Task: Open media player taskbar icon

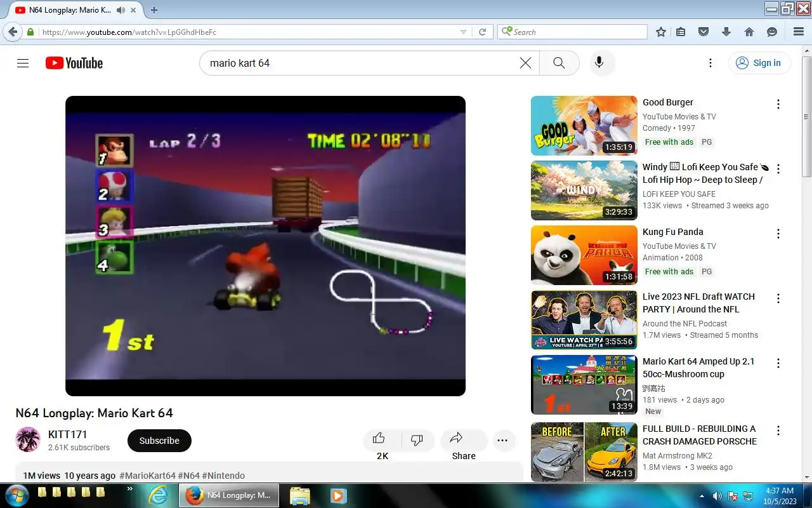Action: point(337,495)
